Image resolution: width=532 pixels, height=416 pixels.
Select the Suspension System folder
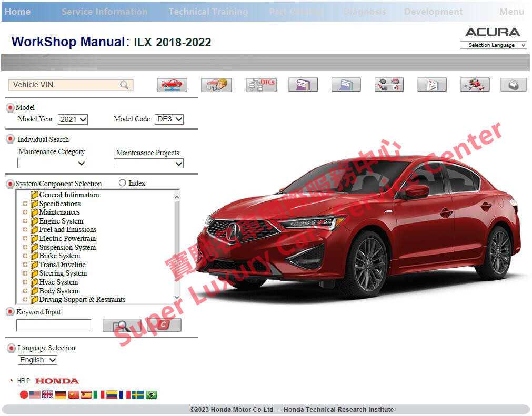(63, 247)
